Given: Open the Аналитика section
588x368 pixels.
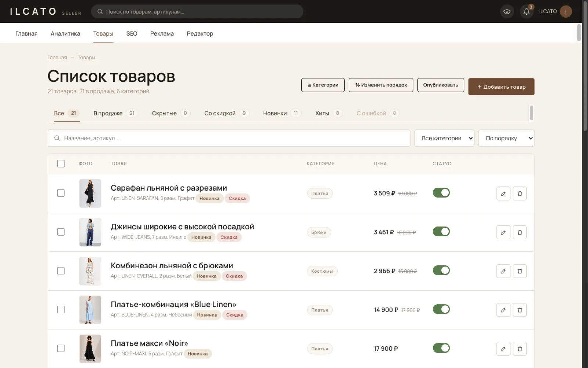Looking at the screenshot, I should pyautogui.click(x=65, y=33).
